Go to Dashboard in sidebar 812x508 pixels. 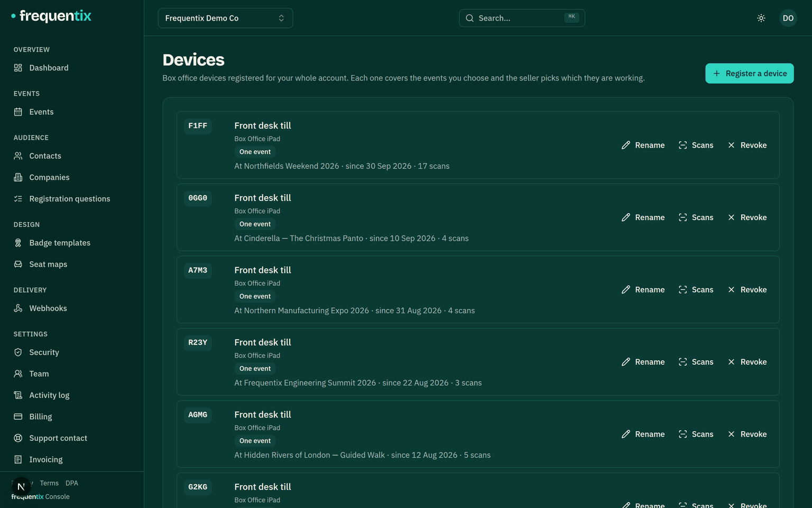tap(72, 68)
